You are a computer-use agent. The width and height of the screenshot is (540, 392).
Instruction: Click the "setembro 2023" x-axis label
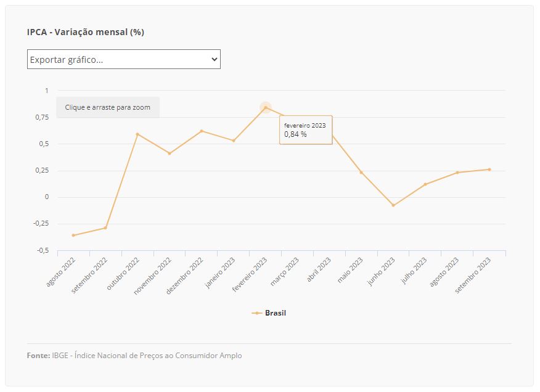pos(473,276)
